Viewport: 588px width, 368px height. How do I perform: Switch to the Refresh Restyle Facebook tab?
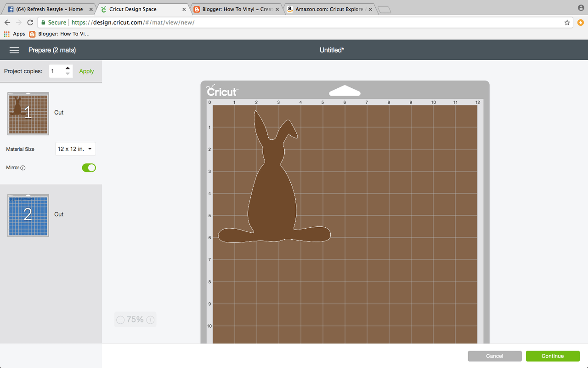[x=50, y=9]
